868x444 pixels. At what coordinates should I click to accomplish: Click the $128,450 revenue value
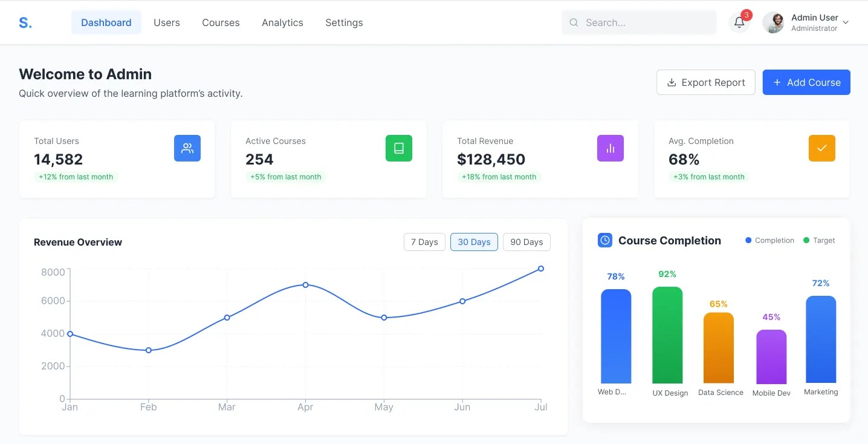coord(491,159)
